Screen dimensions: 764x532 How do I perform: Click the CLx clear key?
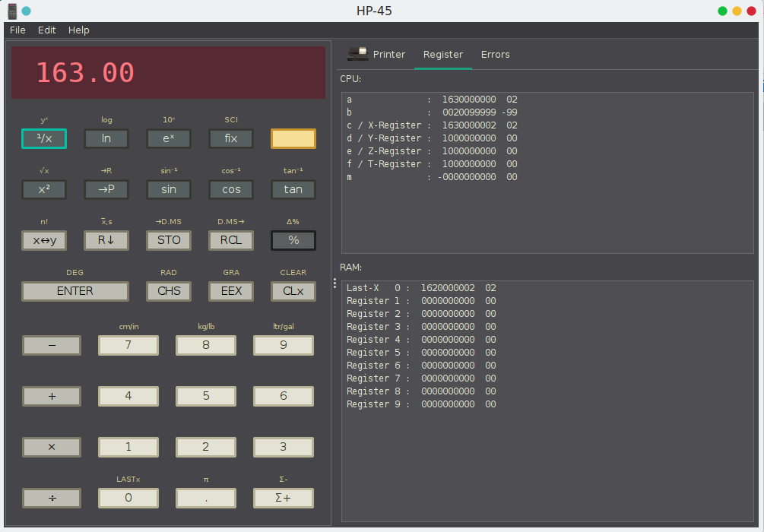click(x=293, y=291)
